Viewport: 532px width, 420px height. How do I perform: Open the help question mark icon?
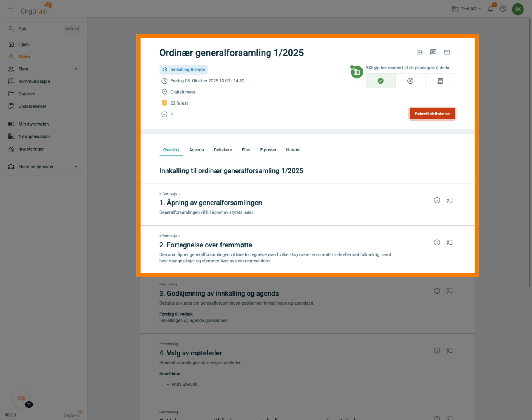(x=503, y=9)
